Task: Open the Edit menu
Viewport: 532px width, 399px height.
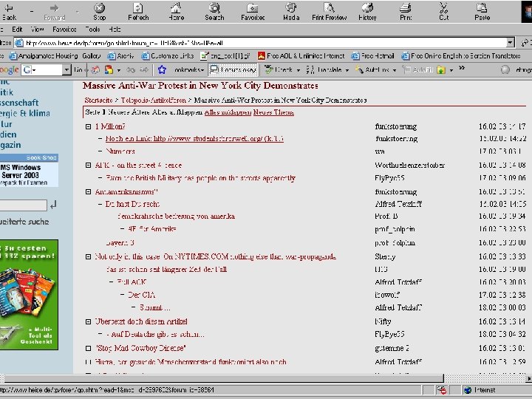Action: (17, 30)
